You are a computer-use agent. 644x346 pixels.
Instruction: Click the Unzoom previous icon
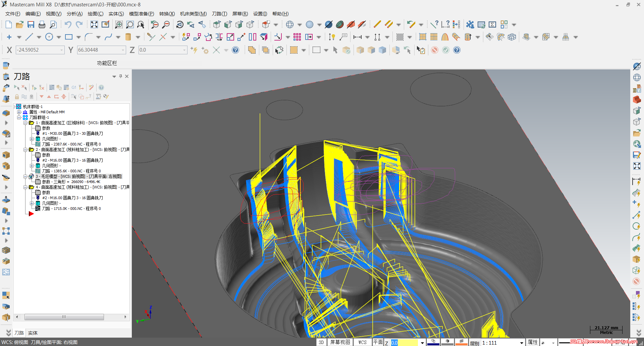tap(155, 24)
